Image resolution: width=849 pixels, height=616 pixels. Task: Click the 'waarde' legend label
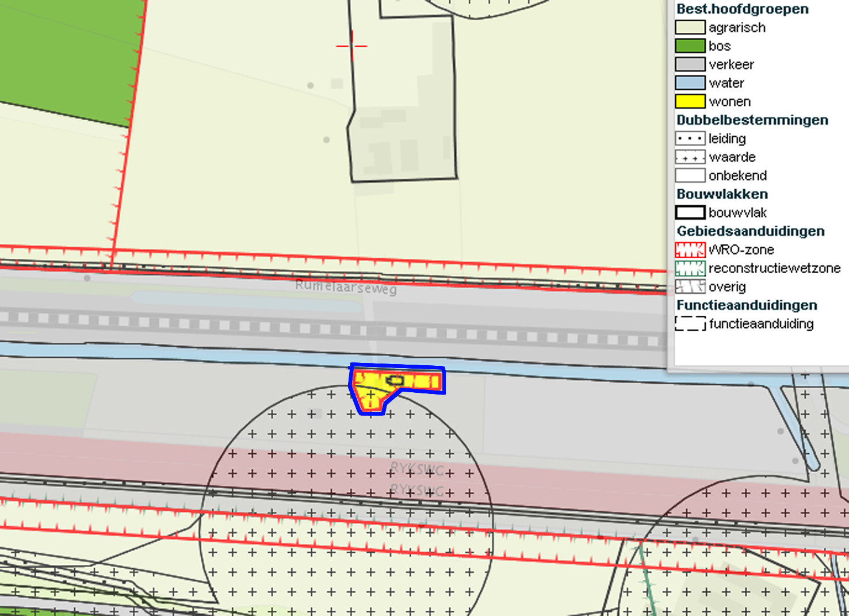(x=732, y=157)
